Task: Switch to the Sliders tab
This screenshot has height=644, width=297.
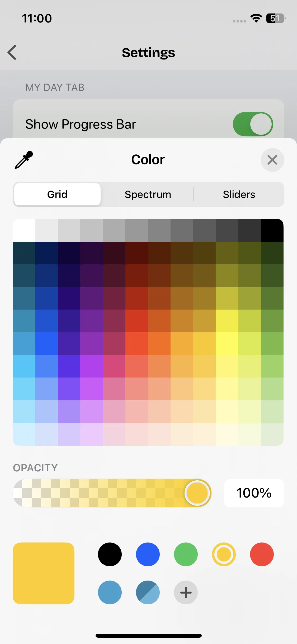Action: click(239, 194)
